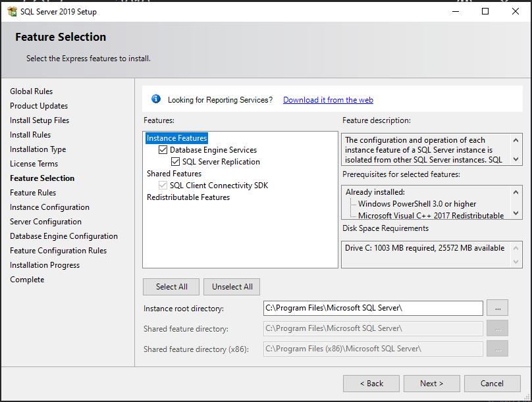Viewport: 532px width, 402px height.
Task: Click the Product Updates step in sidebar
Action: point(39,106)
